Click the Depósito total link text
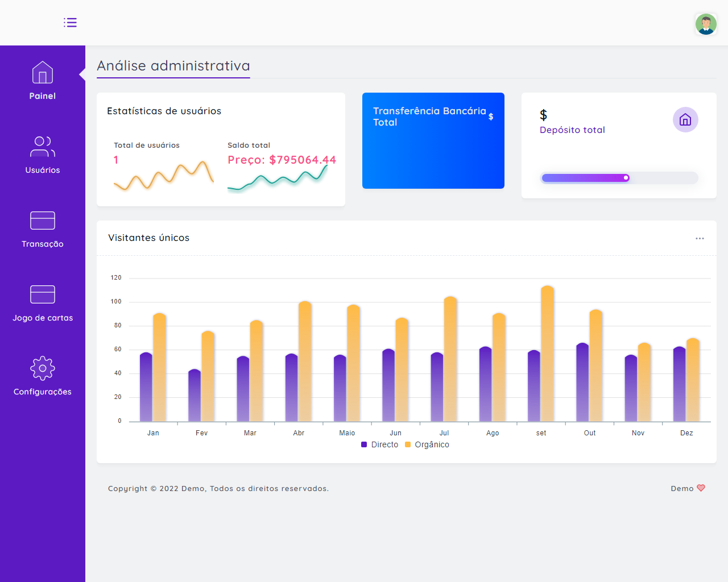Viewport: 728px width, 582px height. (x=572, y=130)
